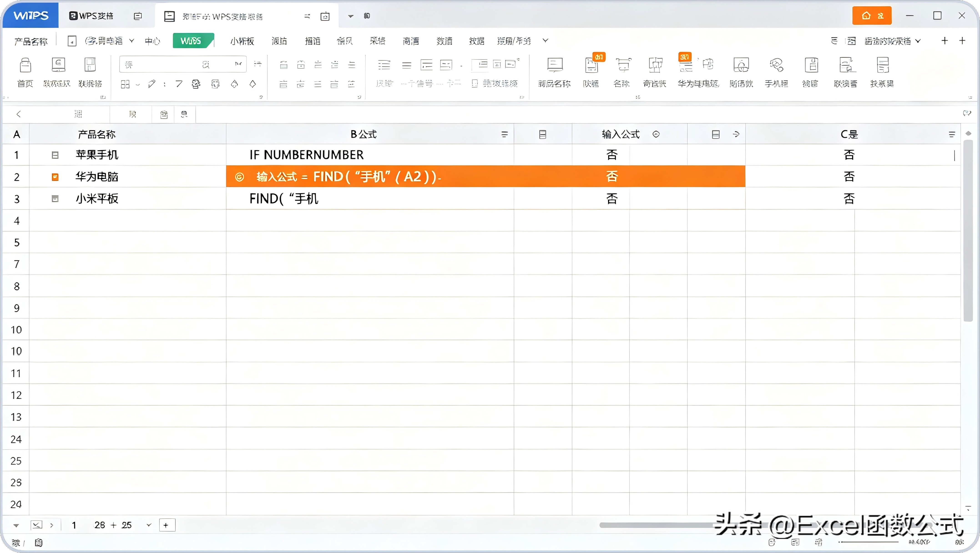
Task: Open the filter icon in C是 header
Action: click(x=952, y=134)
